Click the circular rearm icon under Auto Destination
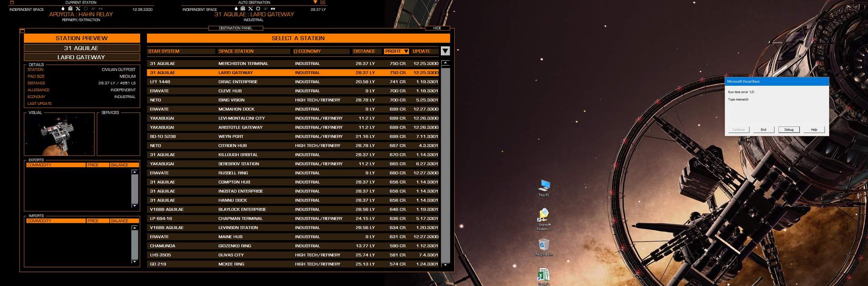868x286 pixels. 258,9
